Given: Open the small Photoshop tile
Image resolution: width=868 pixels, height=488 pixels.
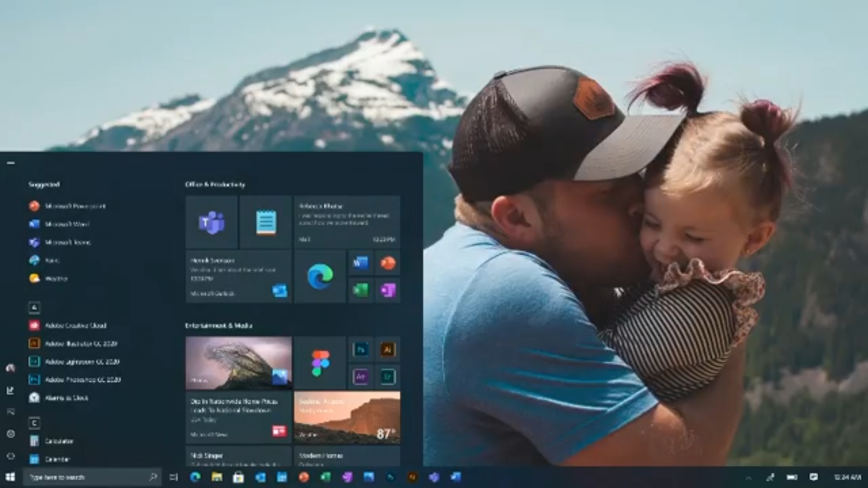Looking at the screenshot, I should pyautogui.click(x=361, y=349).
